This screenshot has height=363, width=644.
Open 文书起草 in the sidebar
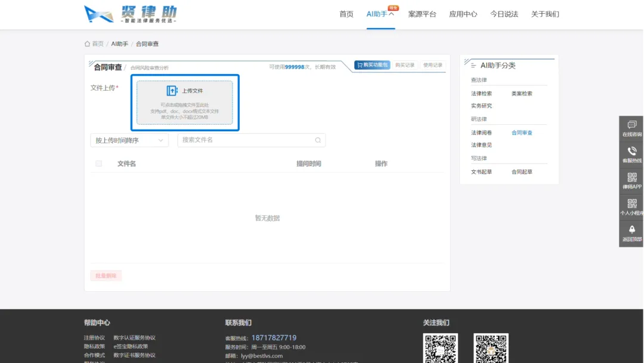click(481, 172)
